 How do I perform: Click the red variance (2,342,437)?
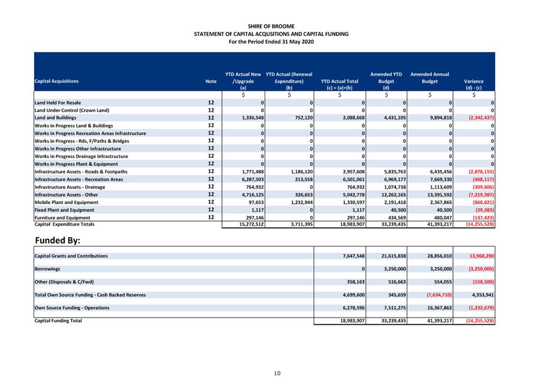[x=481, y=118]
